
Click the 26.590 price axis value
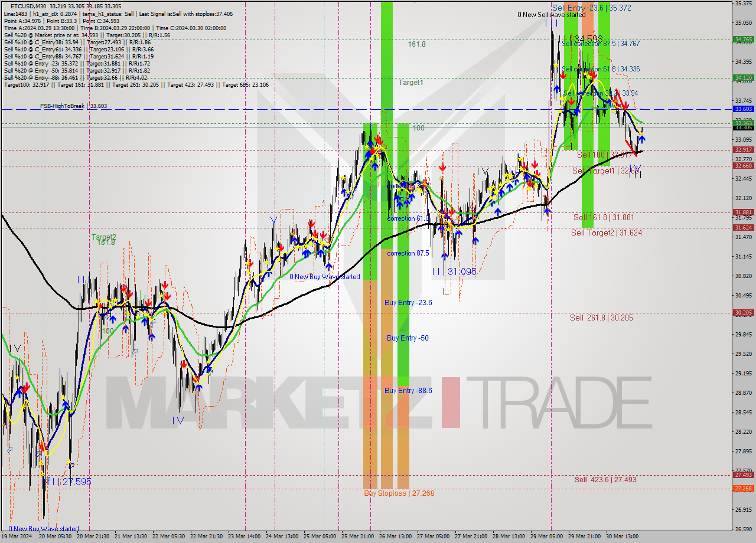743,529
